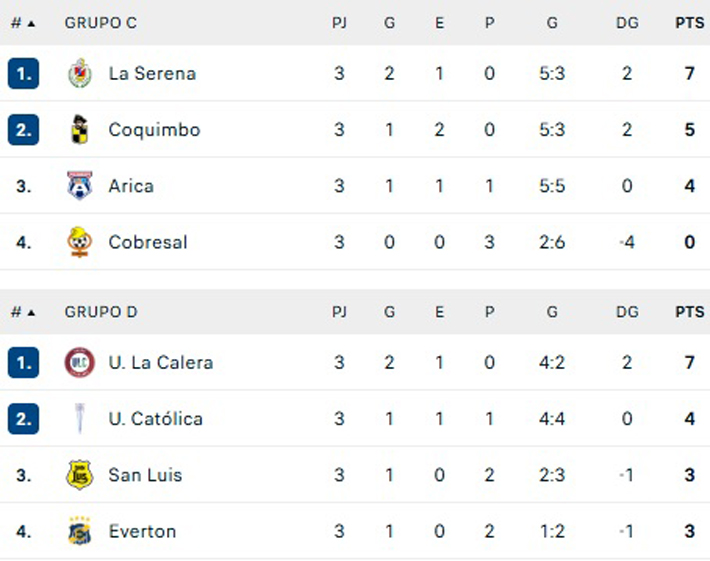Click the Coquimbo team crest

pyautogui.click(x=80, y=129)
